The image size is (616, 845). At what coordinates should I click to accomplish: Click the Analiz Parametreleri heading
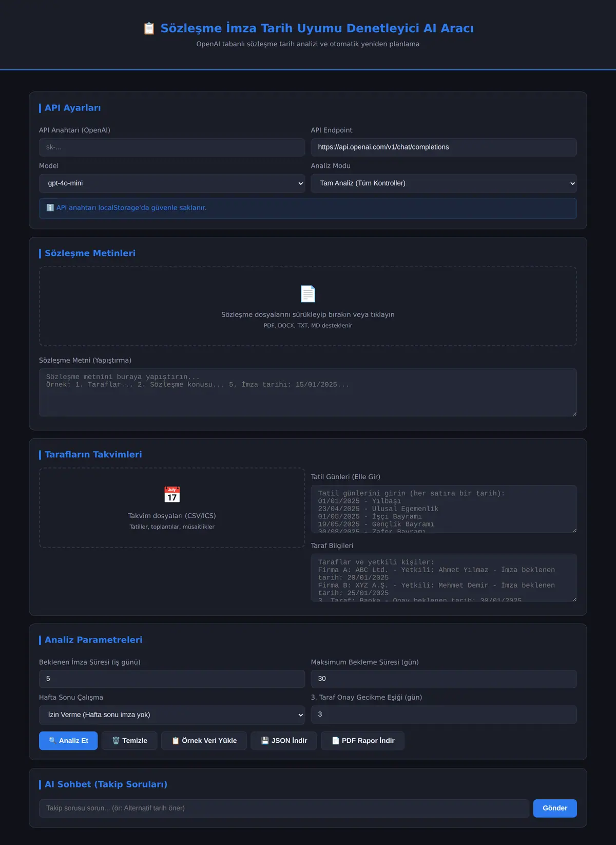coord(93,640)
